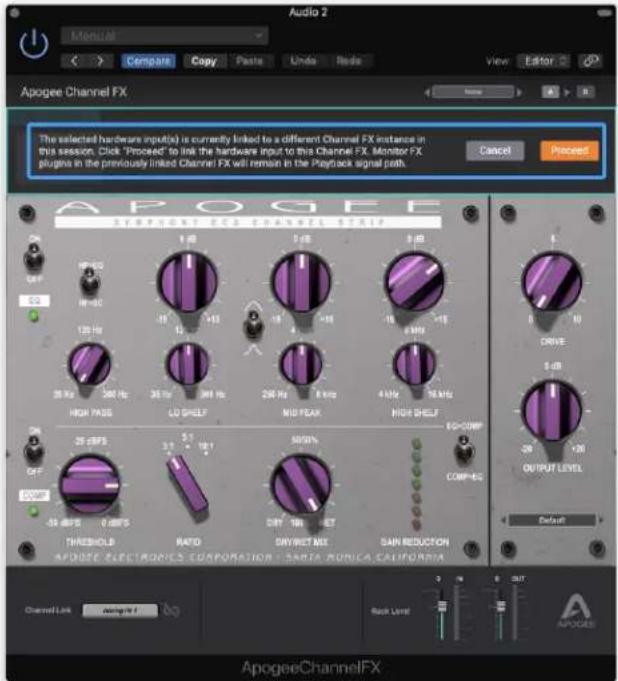Viewport: 618px width, 681px height.
Task: Click the Drive knob
Action: tap(552, 282)
